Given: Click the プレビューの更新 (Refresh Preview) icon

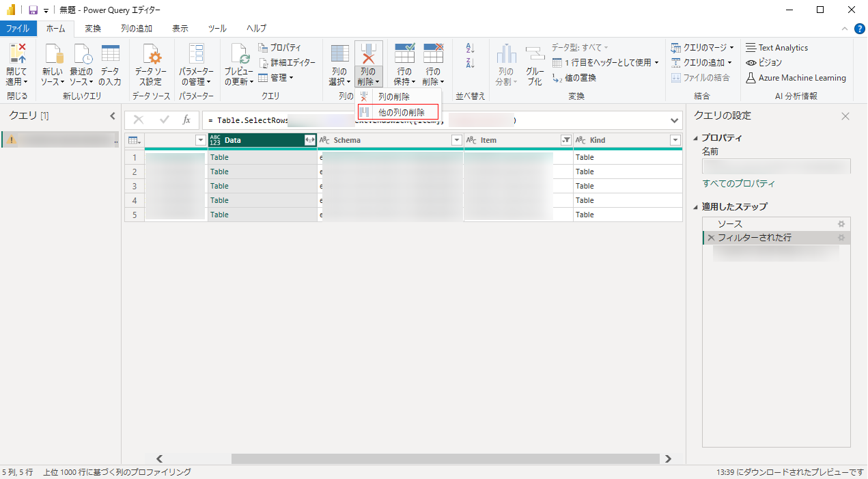Looking at the screenshot, I should click(x=239, y=55).
